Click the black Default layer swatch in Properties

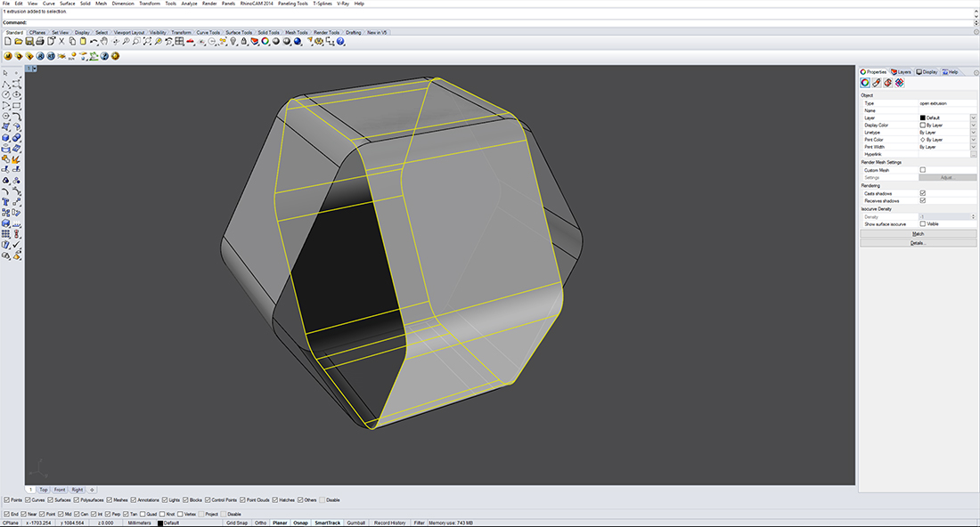coord(922,118)
